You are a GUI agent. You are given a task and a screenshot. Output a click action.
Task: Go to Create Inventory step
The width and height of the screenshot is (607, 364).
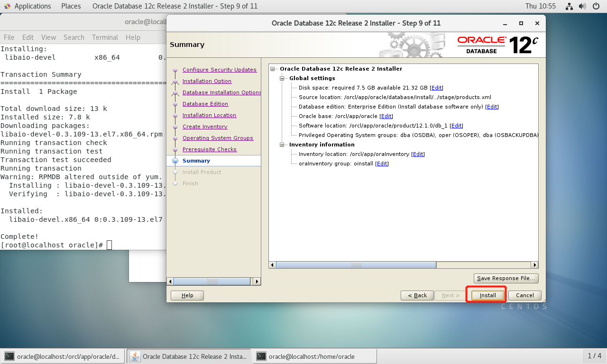click(x=205, y=127)
